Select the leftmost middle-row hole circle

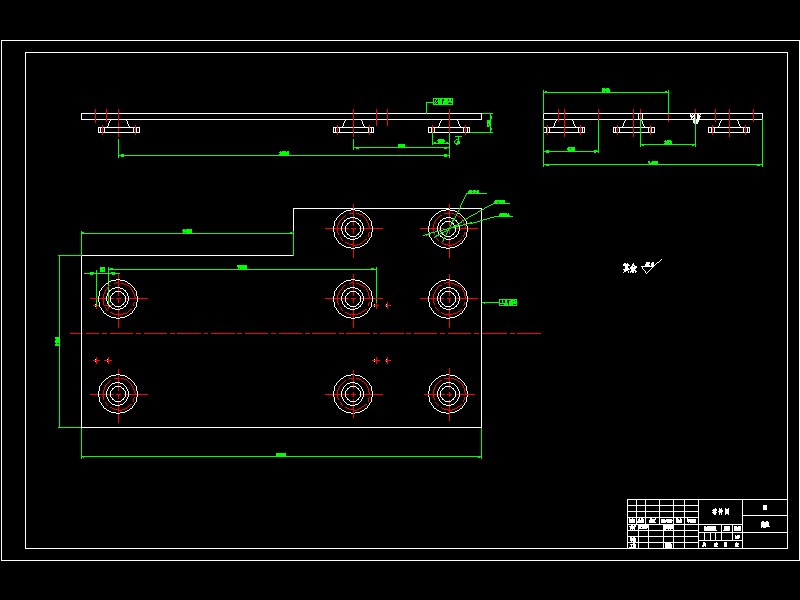(x=118, y=299)
